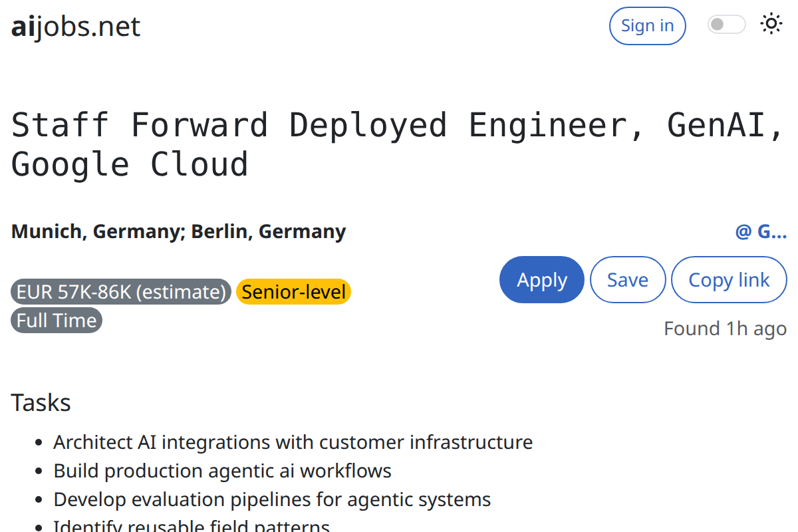
Task: Click the Tasks heading
Action: pyautogui.click(x=41, y=402)
